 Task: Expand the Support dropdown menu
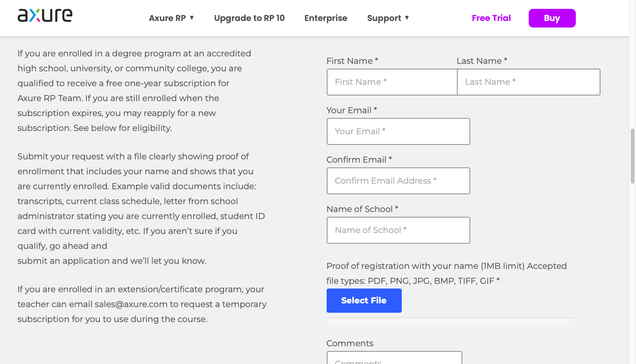tap(388, 18)
